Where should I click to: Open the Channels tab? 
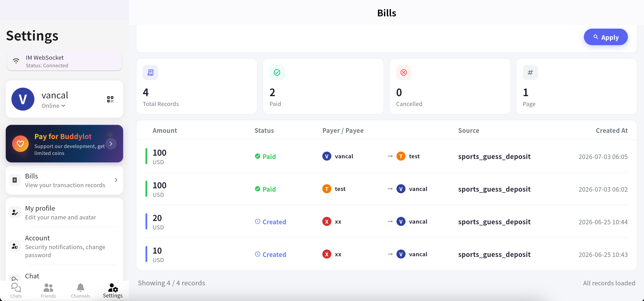pyautogui.click(x=81, y=290)
